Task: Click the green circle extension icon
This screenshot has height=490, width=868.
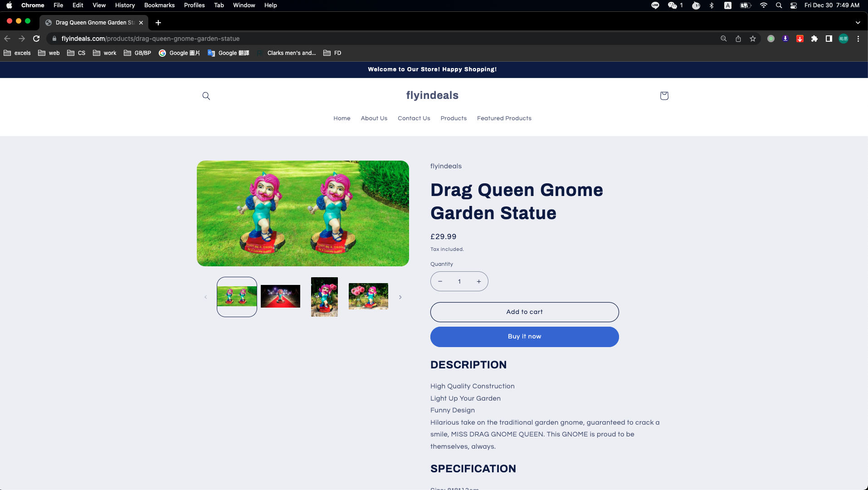Action: (x=771, y=39)
